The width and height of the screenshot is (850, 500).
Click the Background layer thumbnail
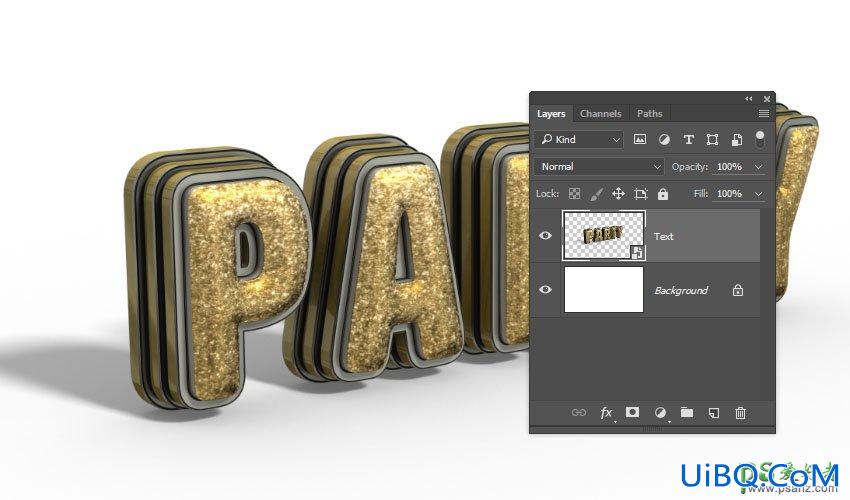tap(604, 290)
